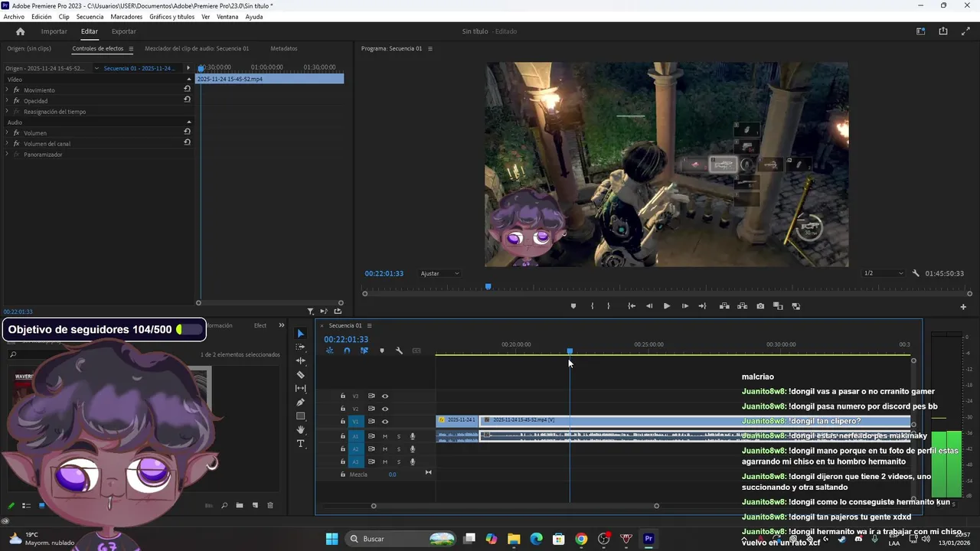The height and width of the screenshot is (551, 980).
Task: Mark In point in Program monitor
Action: point(592,306)
